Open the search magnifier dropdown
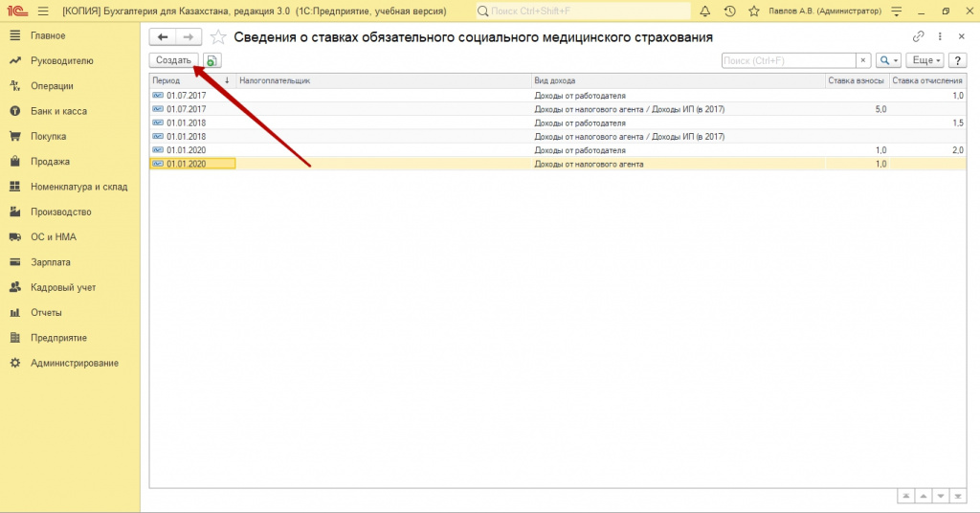Viewport: 980px width, 513px height. [x=888, y=60]
